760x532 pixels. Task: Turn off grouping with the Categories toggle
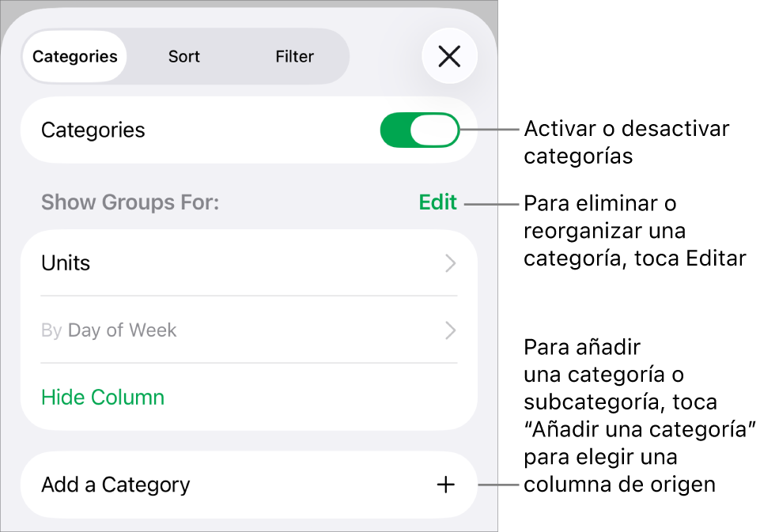point(420,130)
